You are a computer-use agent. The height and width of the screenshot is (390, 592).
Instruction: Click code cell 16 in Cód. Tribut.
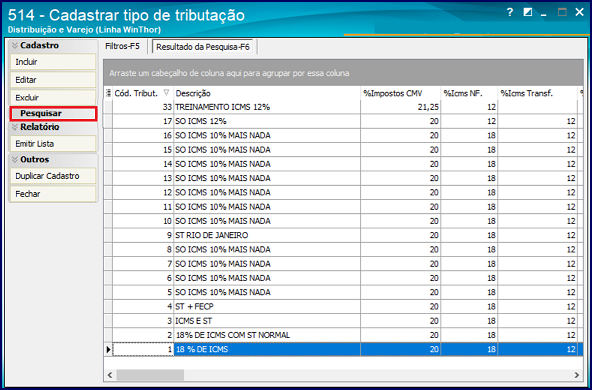click(x=143, y=136)
